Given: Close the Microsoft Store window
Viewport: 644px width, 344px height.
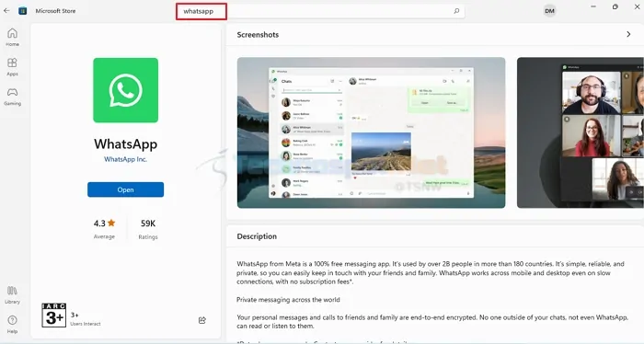Looking at the screenshot, I should tap(637, 6).
